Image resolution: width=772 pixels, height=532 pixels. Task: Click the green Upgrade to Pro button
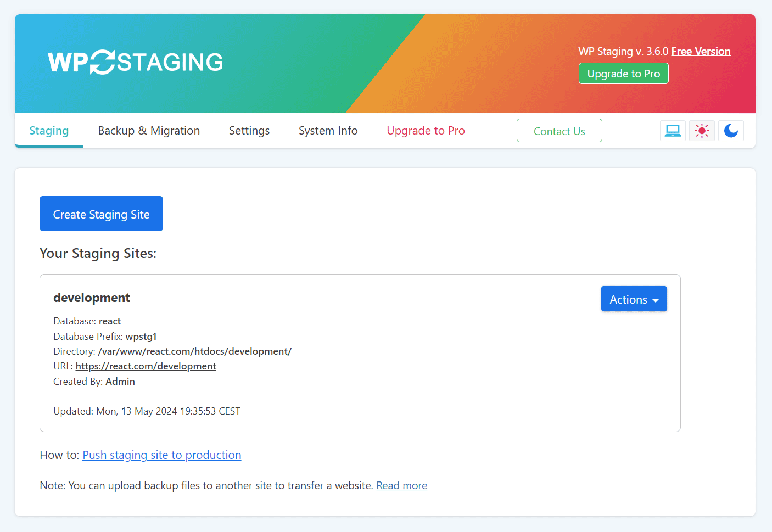pyautogui.click(x=624, y=74)
